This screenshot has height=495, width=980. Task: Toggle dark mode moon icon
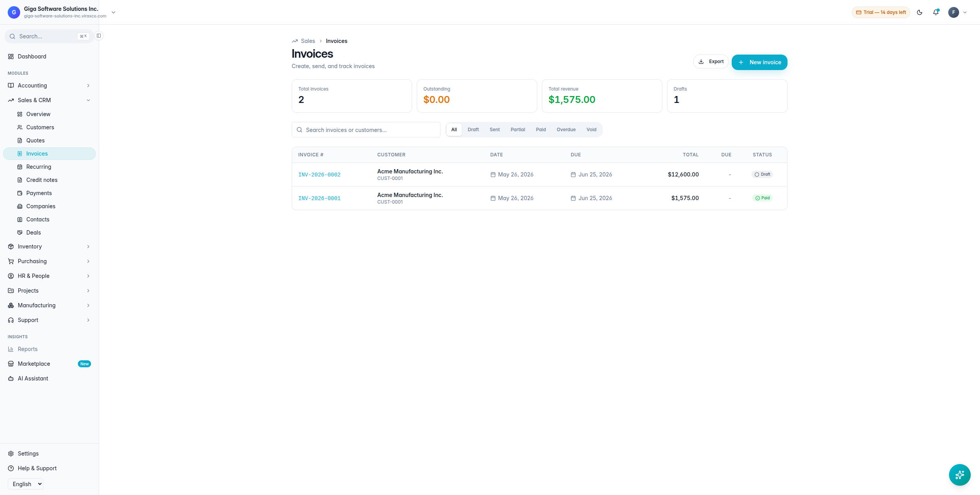920,12
